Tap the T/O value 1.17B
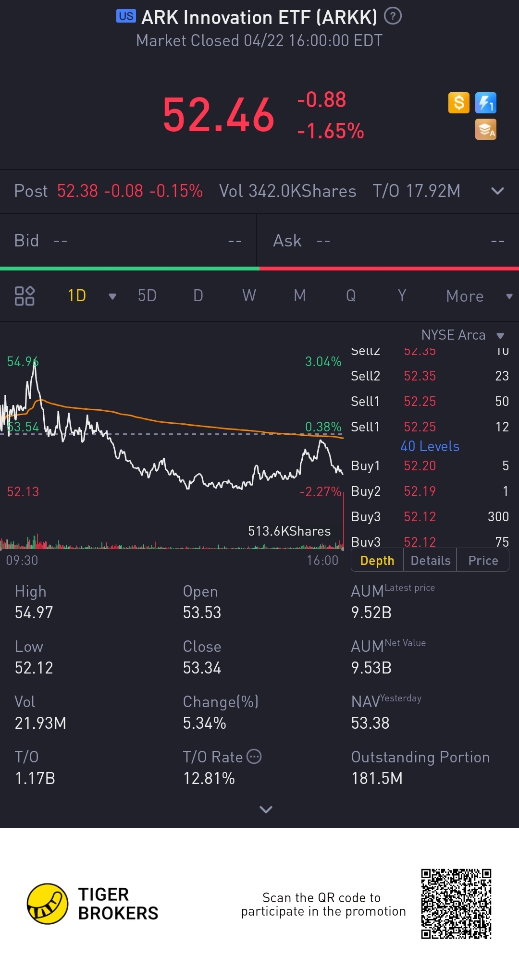Viewport: 519px width, 980px height. click(x=35, y=778)
